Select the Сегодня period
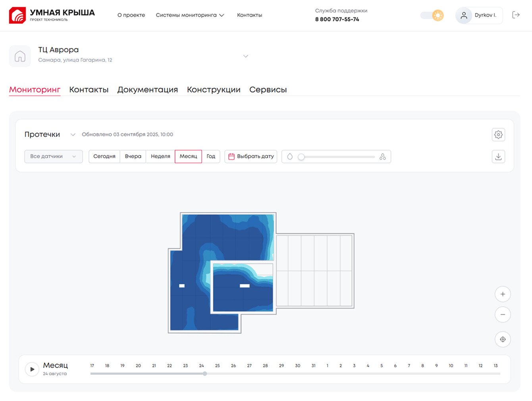 coord(104,157)
